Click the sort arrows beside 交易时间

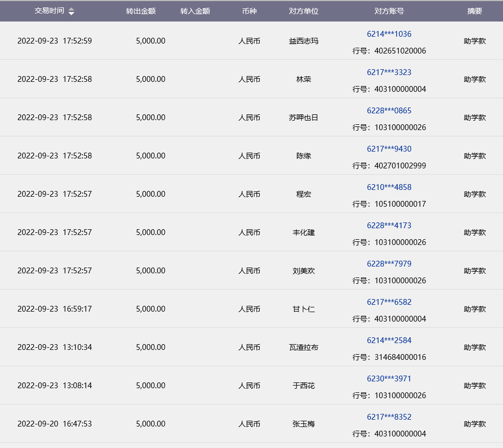tap(71, 12)
